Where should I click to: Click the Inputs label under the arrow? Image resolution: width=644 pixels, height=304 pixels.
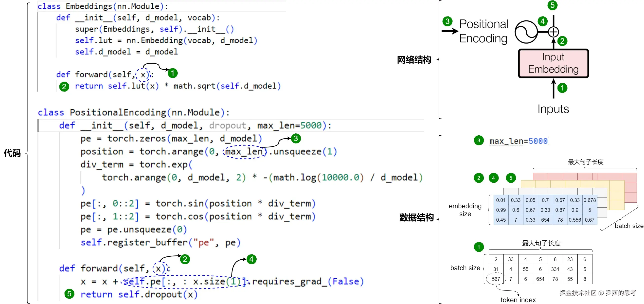click(x=553, y=109)
